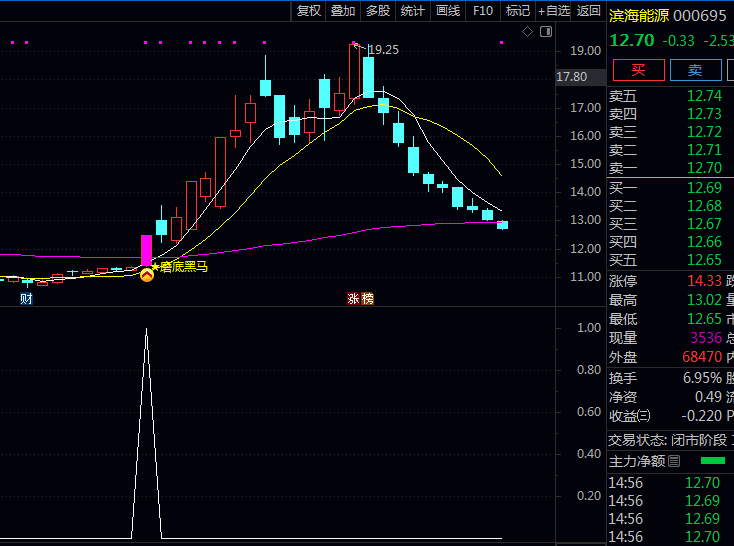Click 返回 to go back
This screenshot has height=546, width=734.
(589, 11)
